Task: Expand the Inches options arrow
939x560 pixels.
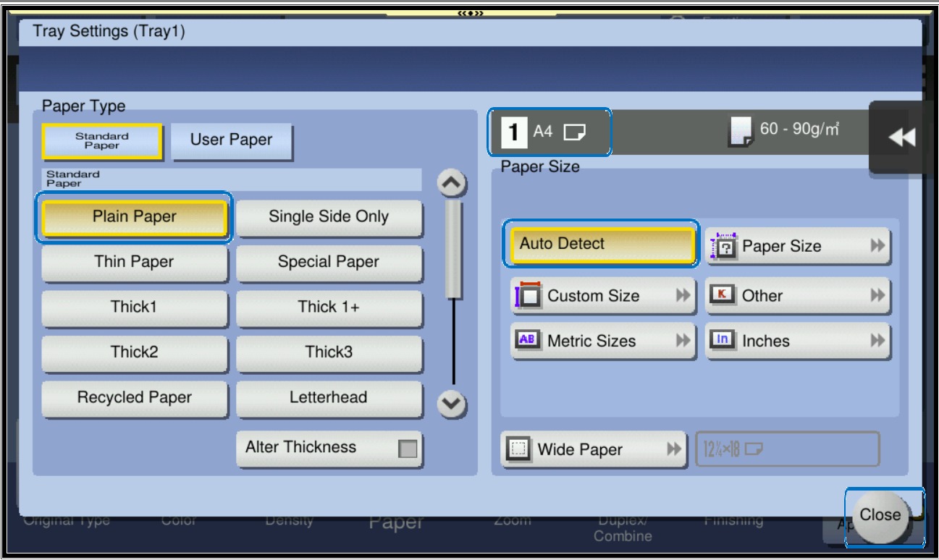Action: [877, 341]
